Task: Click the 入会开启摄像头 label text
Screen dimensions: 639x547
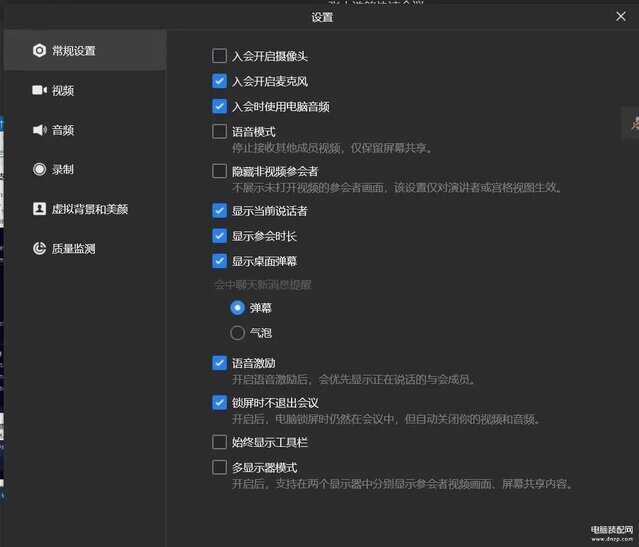Action: [x=270, y=56]
